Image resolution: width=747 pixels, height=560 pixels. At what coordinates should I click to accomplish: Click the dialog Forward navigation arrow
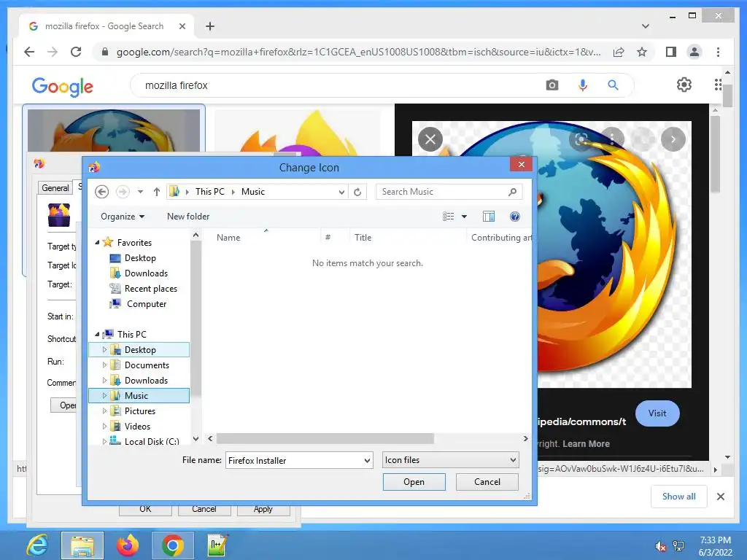(x=123, y=192)
